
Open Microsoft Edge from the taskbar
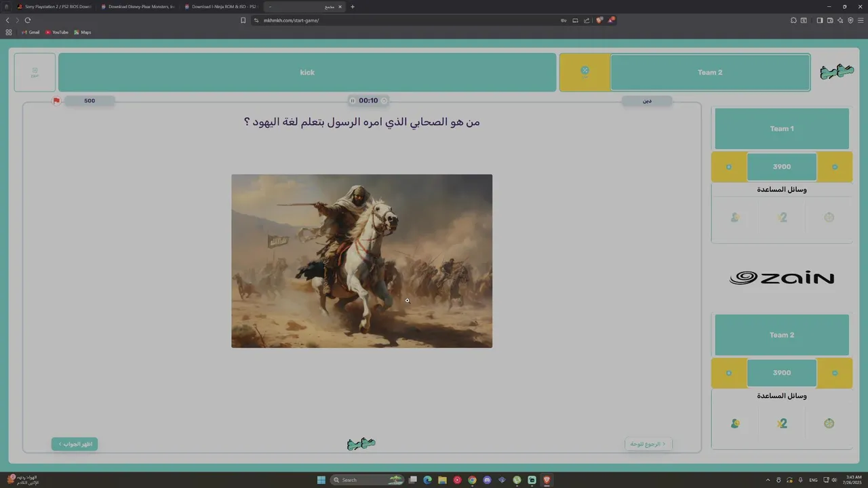point(427,480)
